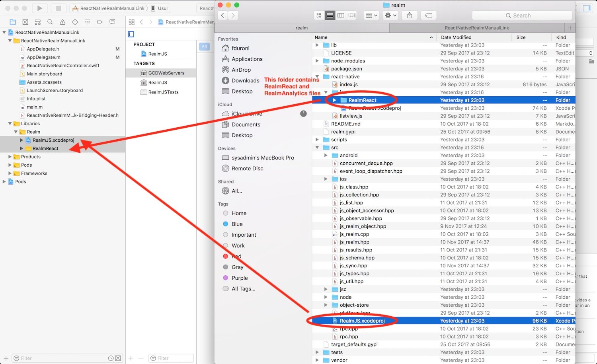Expand the android folder in Finder
This screenshot has width=597, height=364.
point(326,156)
